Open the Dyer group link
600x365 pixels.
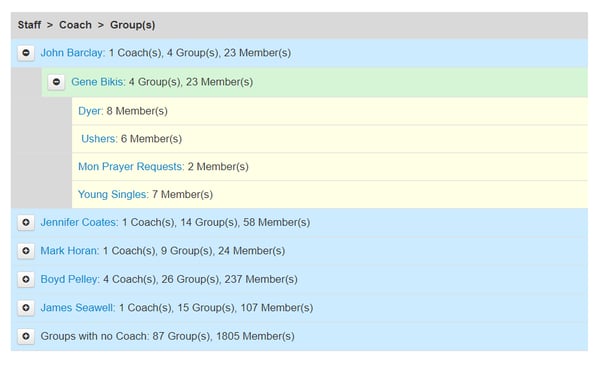tap(91, 111)
